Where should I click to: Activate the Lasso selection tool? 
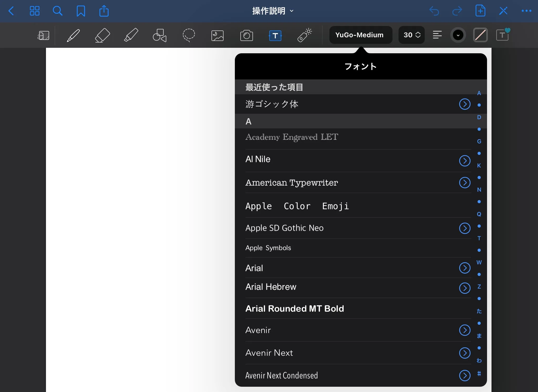click(189, 35)
